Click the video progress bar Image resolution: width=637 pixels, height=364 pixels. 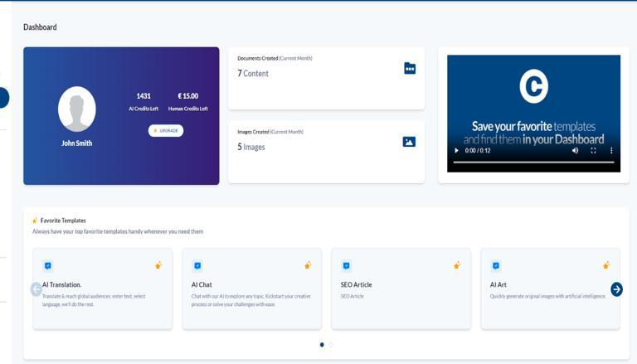tap(533, 162)
